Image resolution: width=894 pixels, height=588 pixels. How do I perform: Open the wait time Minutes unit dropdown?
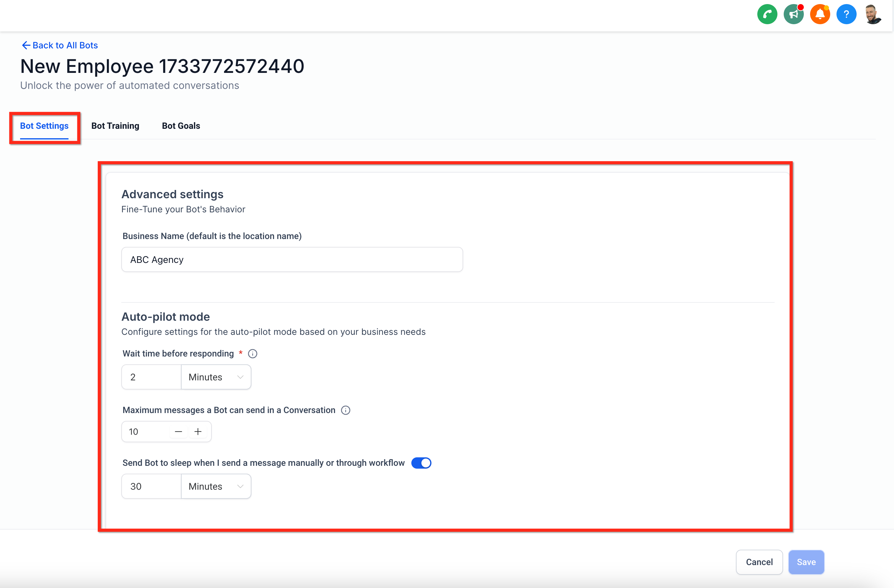tap(216, 377)
